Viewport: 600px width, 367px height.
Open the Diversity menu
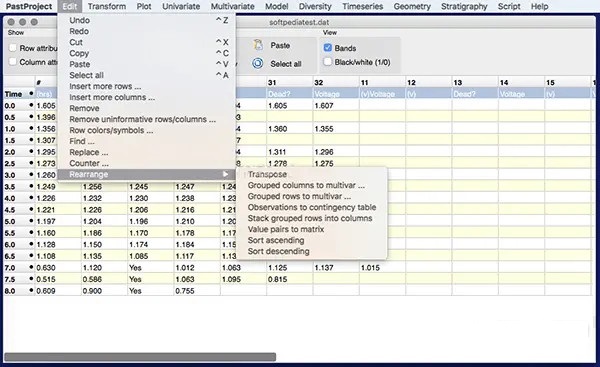pos(315,7)
